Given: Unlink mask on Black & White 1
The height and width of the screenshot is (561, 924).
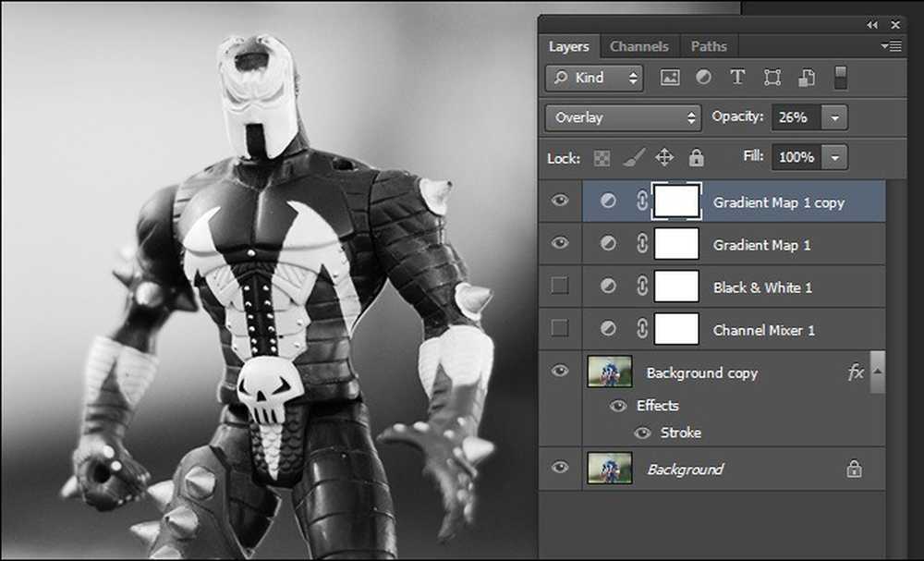Looking at the screenshot, I should point(642,286).
